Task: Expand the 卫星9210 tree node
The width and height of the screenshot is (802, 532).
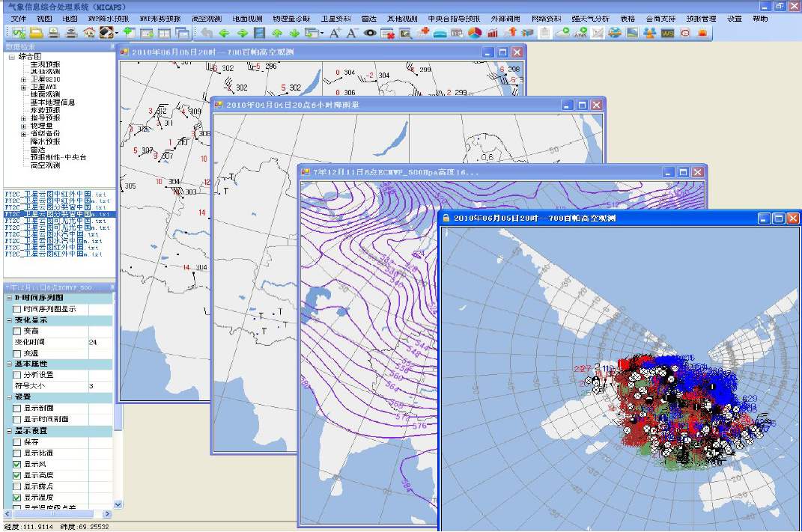Action: pos(23,80)
